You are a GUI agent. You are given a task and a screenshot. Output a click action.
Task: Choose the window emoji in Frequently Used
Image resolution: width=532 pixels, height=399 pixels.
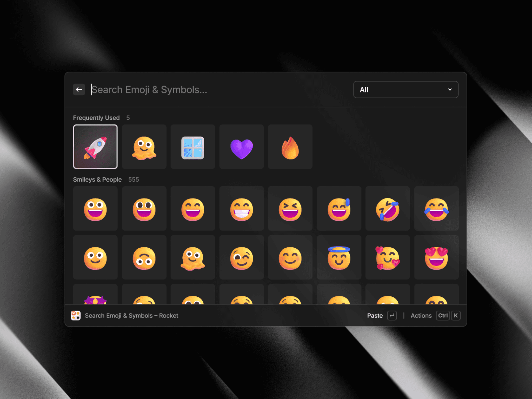pyautogui.click(x=193, y=147)
